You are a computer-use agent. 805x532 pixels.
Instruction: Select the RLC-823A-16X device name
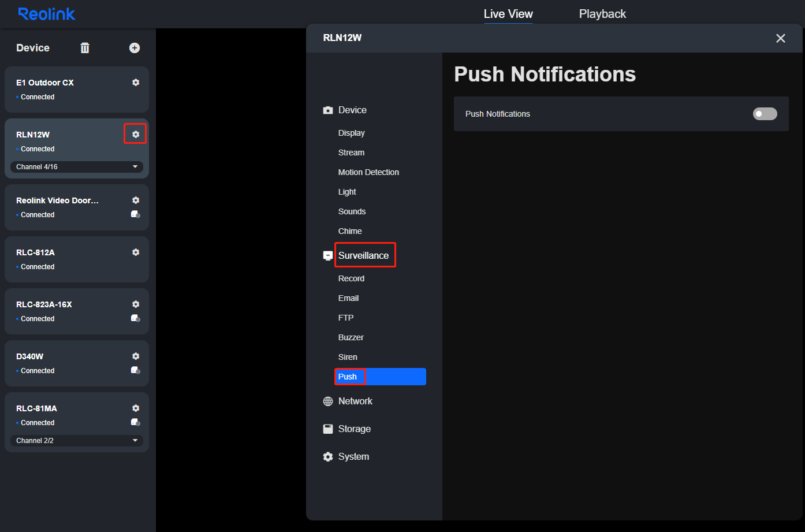point(44,304)
